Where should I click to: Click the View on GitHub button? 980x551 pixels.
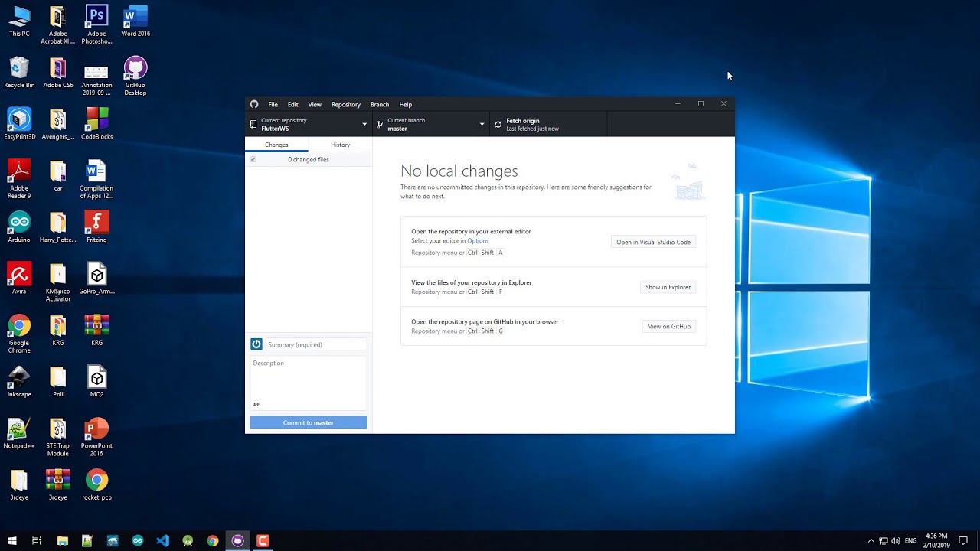click(x=669, y=326)
